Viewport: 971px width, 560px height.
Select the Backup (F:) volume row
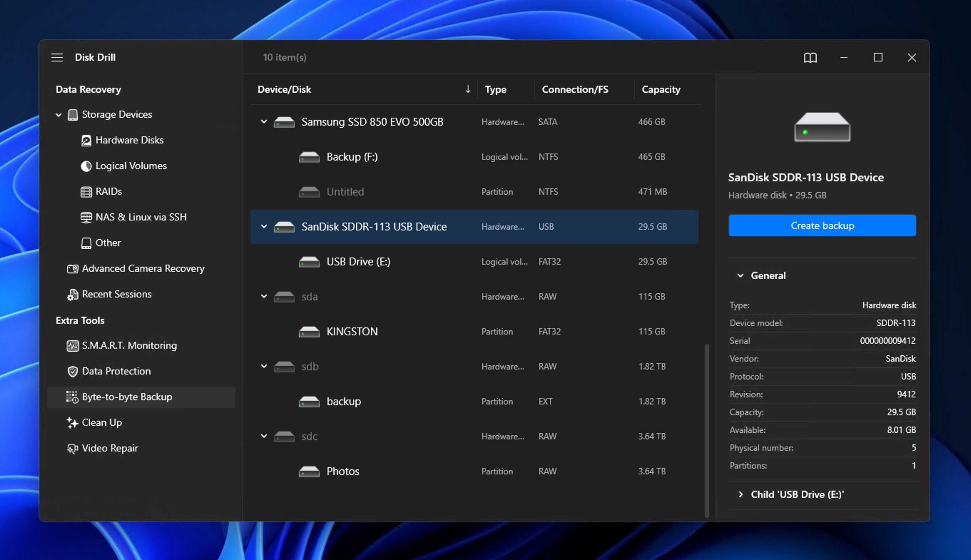coord(474,157)
